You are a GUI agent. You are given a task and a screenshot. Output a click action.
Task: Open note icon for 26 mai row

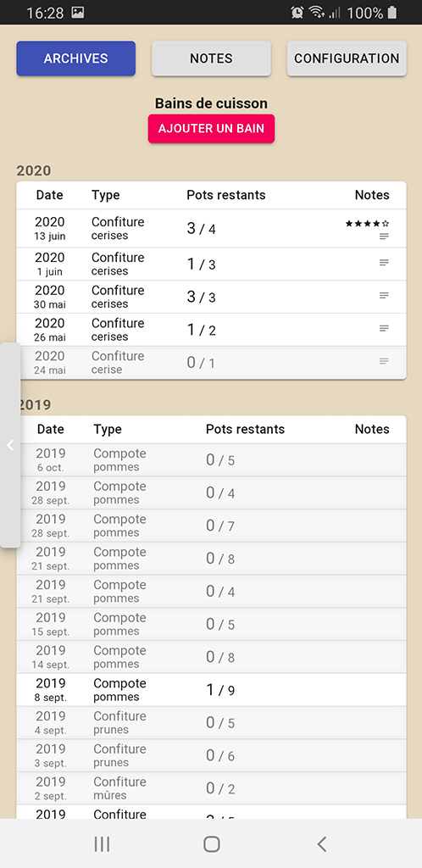pyautogui.click(x=384, y=328)
